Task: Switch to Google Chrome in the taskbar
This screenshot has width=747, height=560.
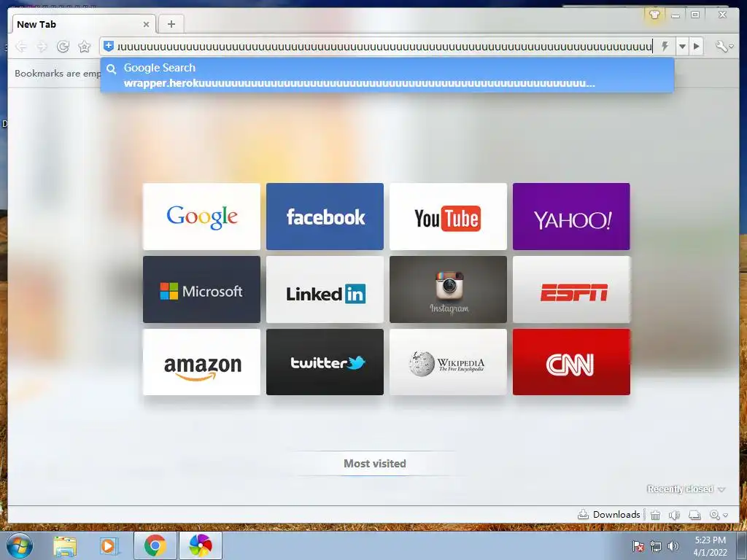Action: coord(155,545)
